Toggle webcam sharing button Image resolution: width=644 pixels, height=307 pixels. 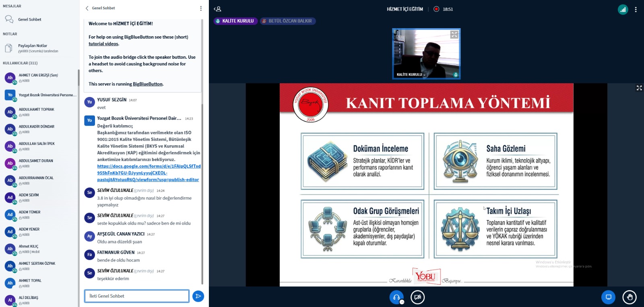pos(417,297)
